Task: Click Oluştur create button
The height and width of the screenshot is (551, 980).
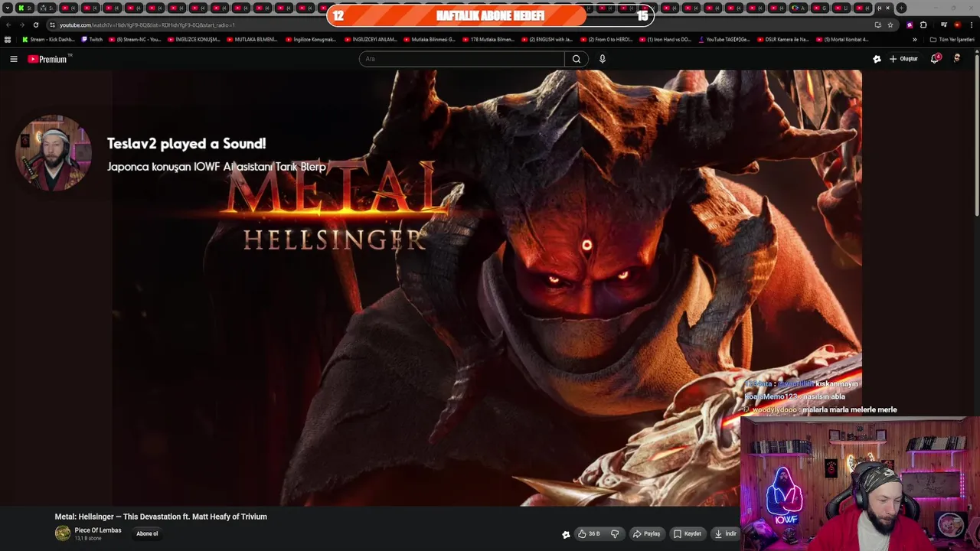Action: (x=903, y=59)
